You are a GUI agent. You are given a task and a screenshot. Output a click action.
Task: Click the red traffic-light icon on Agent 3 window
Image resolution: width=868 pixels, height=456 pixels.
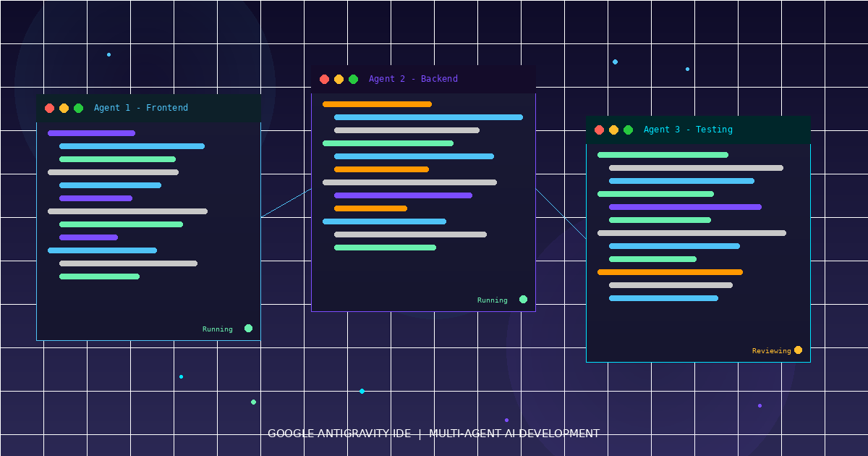(600, 129)
